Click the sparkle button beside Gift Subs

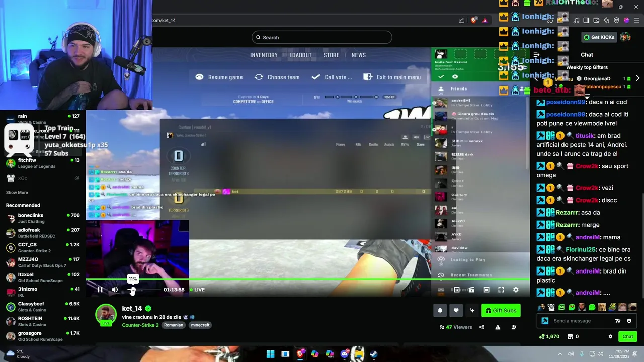[472, 310]
